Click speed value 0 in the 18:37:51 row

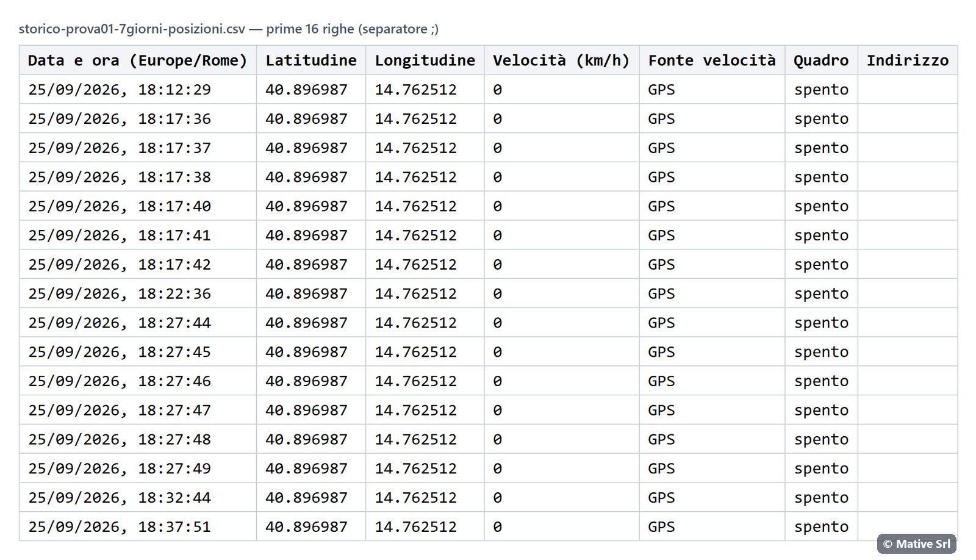coord(498,527)
